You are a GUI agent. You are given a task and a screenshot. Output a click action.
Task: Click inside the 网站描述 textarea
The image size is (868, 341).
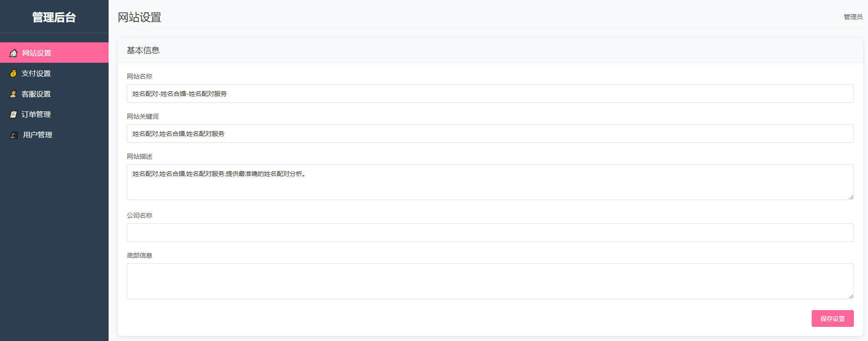click(490, 182)
